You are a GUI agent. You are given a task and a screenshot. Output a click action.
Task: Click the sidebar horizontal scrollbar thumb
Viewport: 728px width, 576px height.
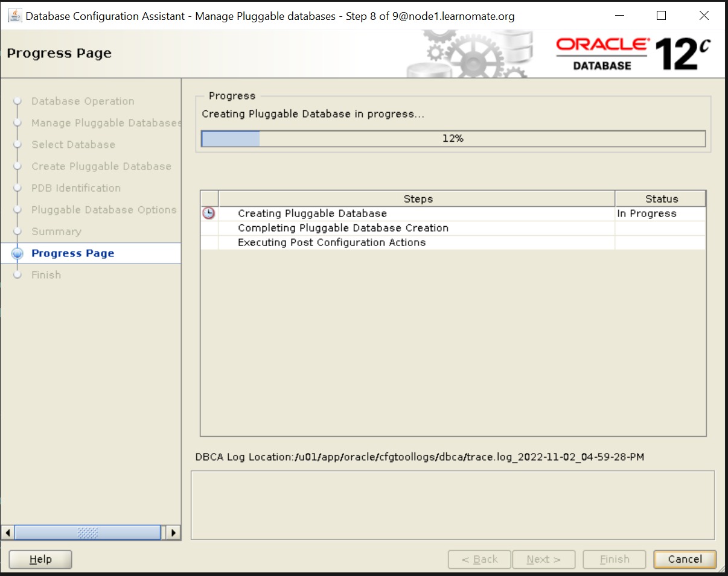[88, 533]
